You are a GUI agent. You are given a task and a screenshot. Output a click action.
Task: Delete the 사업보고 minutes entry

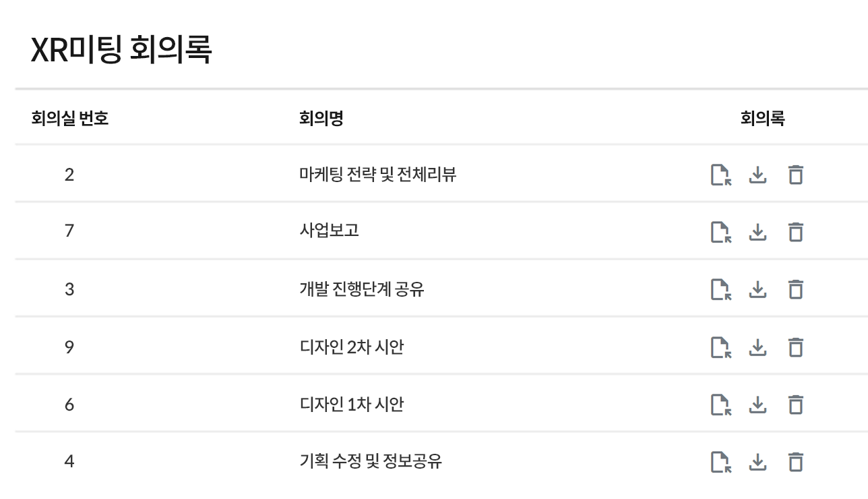coord(796,232)
